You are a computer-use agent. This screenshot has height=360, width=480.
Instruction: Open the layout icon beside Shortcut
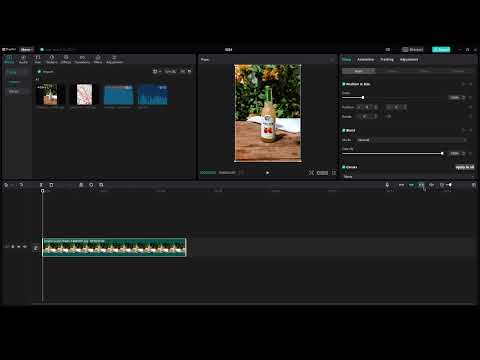(x=388, y=49)
